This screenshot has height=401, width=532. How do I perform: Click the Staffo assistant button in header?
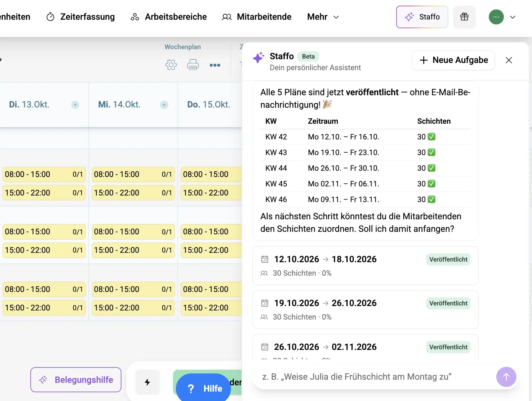422,17
